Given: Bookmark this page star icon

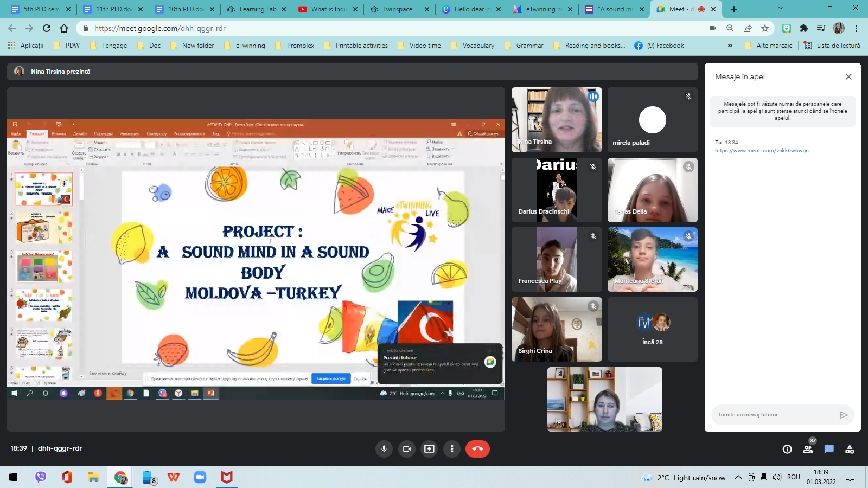Looking at the screenshot, I should tap(765, 28).
